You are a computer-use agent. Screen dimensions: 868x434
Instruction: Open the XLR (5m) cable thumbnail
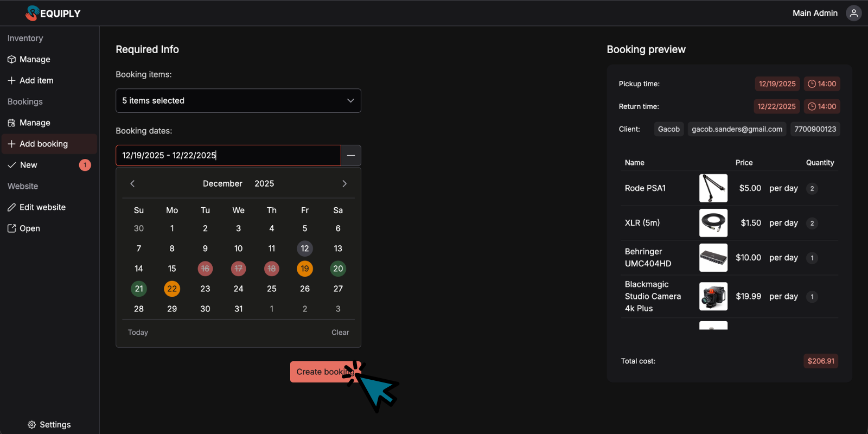coord(713,223)
